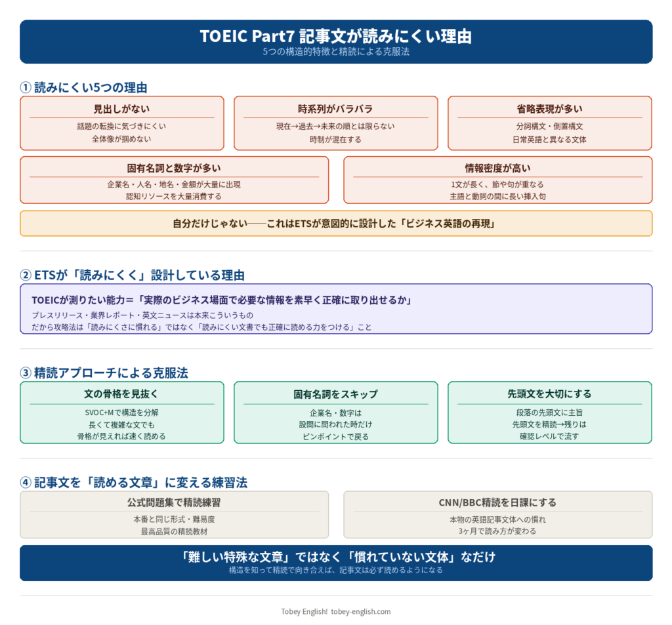The height and width of the screenshot is (625, 672).
Task: Click text '1文が長く、節や句が重なる'
Action: coord(497,185)
